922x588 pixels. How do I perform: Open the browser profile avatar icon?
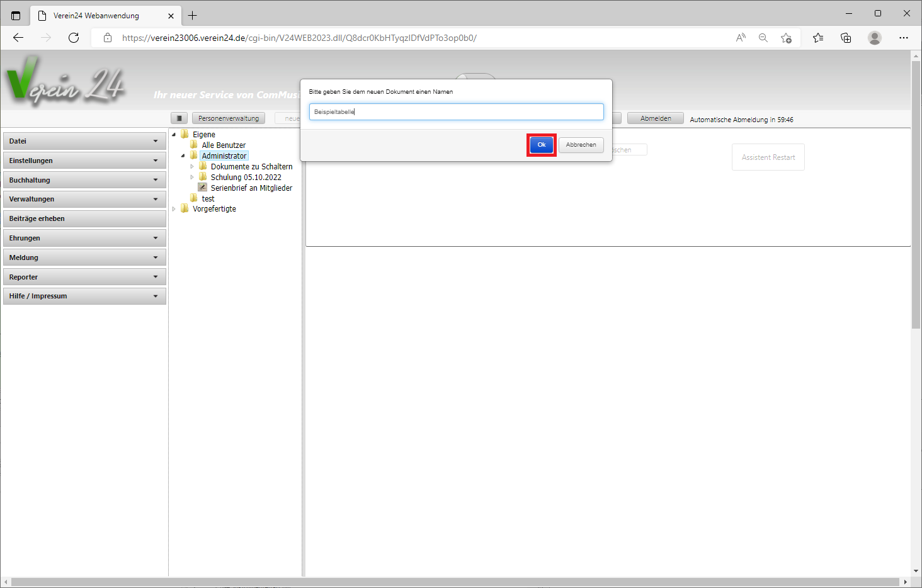pyautogui.click(x=874, y=38)
